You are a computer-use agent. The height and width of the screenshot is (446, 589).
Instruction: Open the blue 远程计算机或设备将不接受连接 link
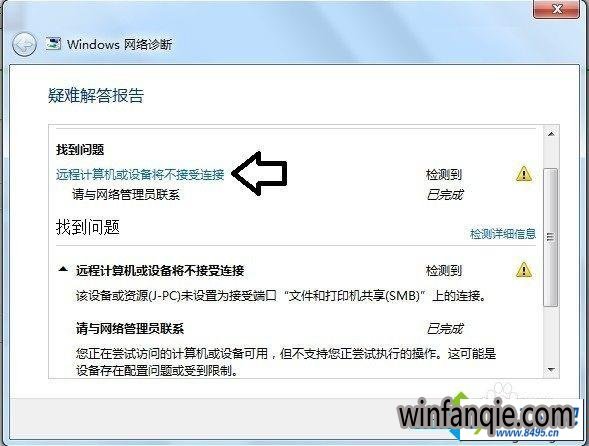pos(140,175)
